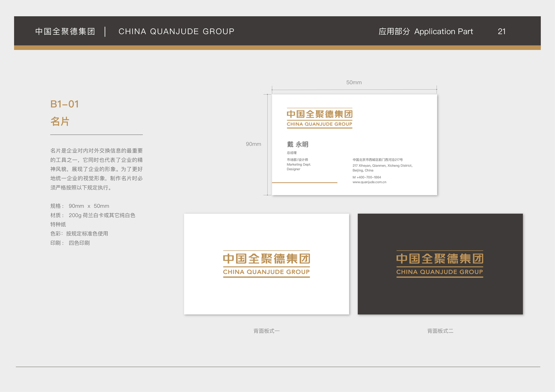Click the name 戴 永明 on the card
The height and width of the screenshot is (392, 555).
(x=297, y=144)
